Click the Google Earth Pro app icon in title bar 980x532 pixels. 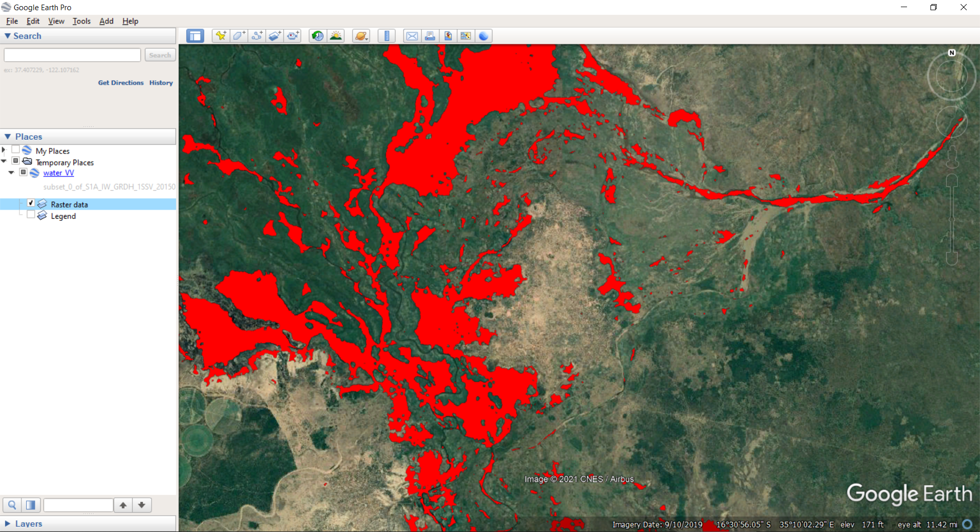click(x=6, y=7)
